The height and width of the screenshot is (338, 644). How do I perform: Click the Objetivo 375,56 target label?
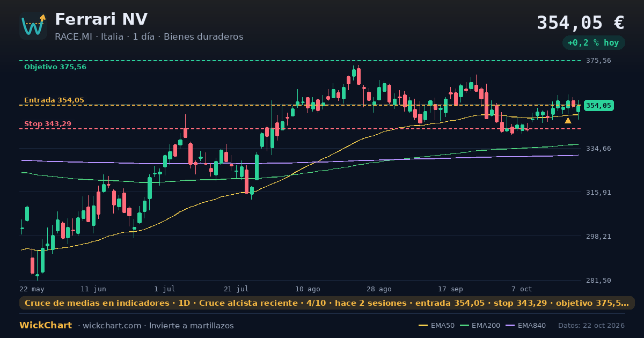pos(55,67)
